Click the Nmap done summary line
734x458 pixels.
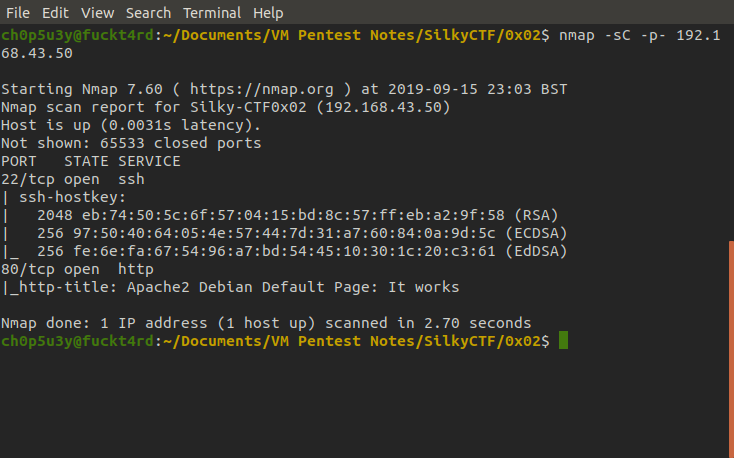(266, 323)
